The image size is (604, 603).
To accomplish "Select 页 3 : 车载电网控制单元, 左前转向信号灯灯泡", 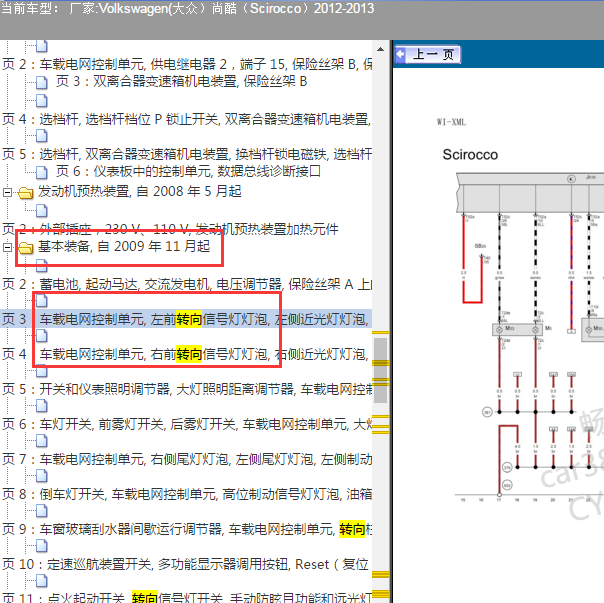I will (187, 319).
